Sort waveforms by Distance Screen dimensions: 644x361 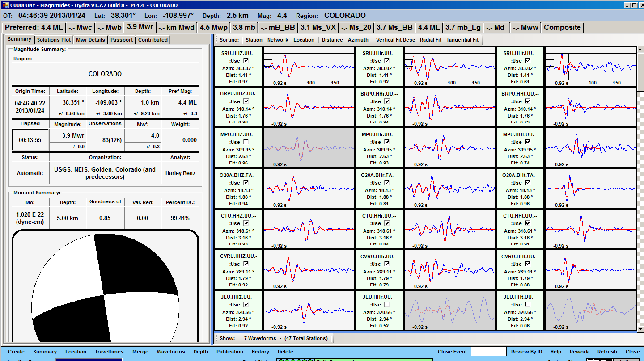point(332,40)
